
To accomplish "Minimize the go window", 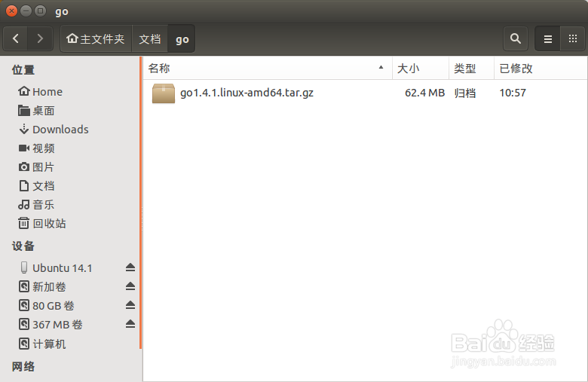I will 26,11.
